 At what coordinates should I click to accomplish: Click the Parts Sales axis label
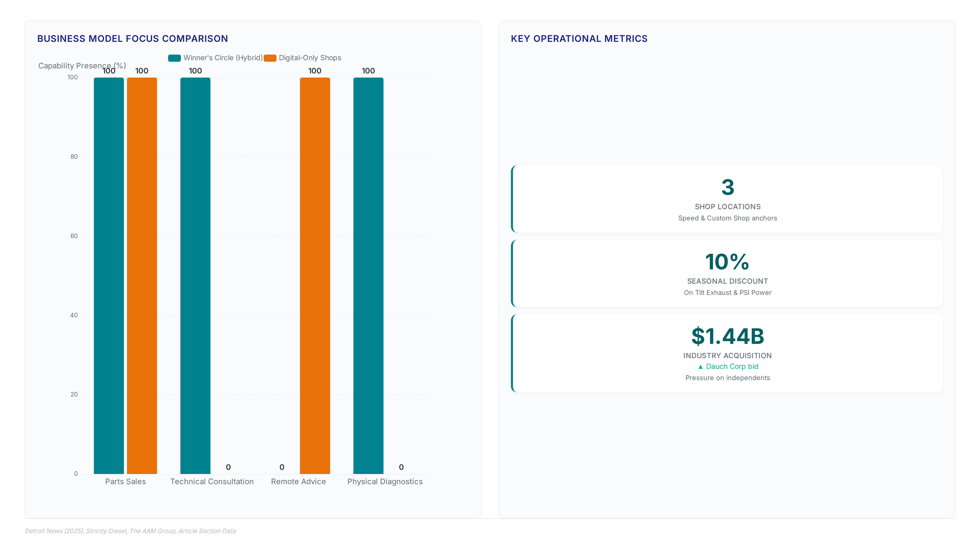point(126,481)
